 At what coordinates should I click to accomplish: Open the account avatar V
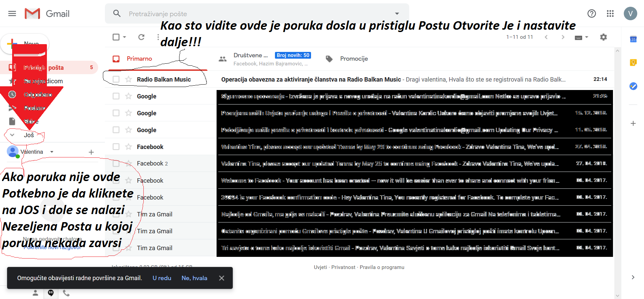[x=630, y=13]
